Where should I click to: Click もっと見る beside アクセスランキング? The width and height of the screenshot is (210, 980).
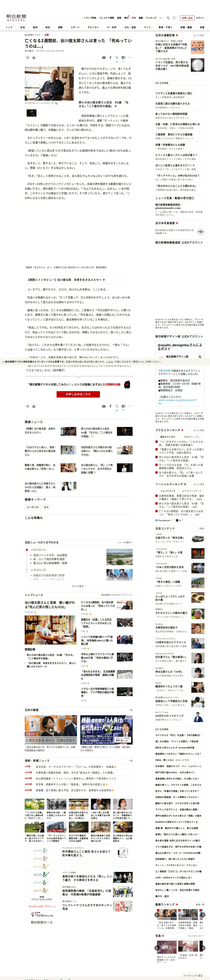tap(199, 430)
